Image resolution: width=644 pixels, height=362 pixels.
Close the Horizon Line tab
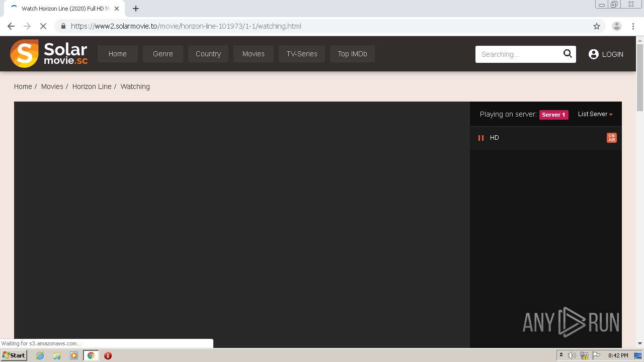pos(117,9)
